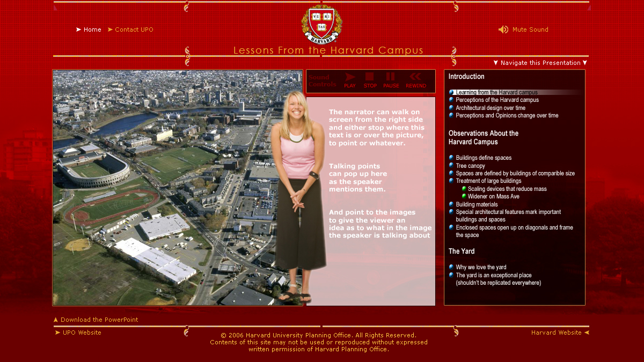Select Widener on Mass Ave subtopic
Screen dimensions: 644x362
[x=493, y=196]
